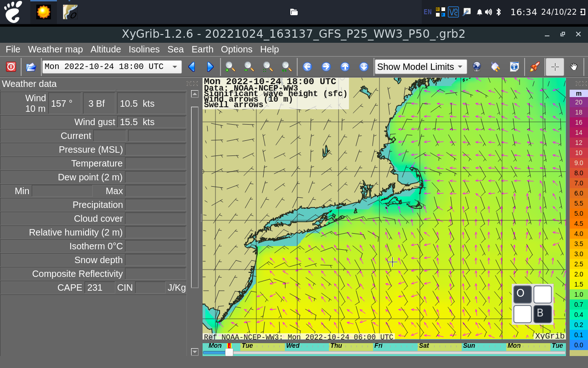Click the 0.0 m blue color scale swatch
The height and width of the screenshot is (368, 588).
[x=579, y=345]
